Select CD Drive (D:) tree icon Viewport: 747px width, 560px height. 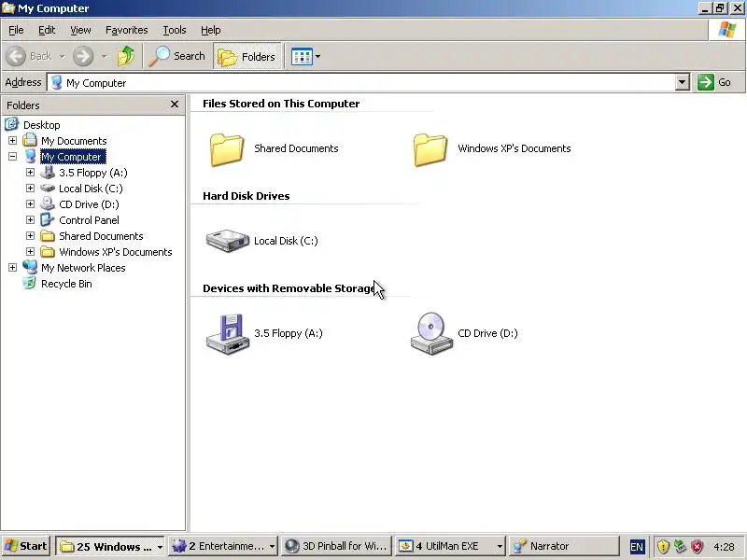[48, 203]
